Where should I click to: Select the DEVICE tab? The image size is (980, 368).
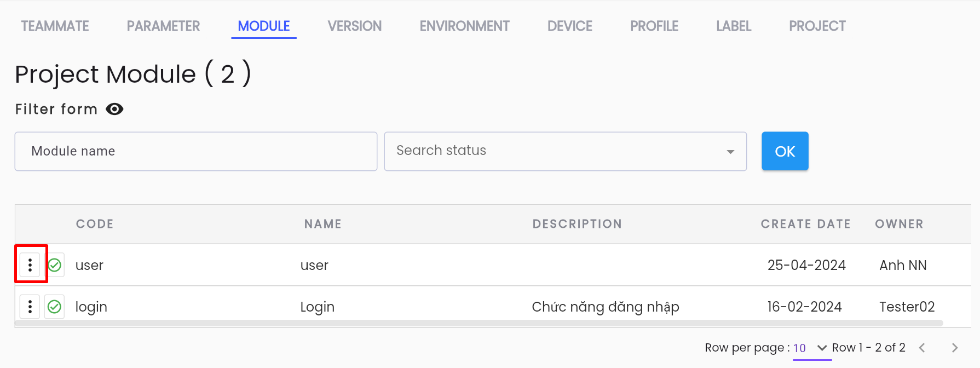(x=570, y=26)
